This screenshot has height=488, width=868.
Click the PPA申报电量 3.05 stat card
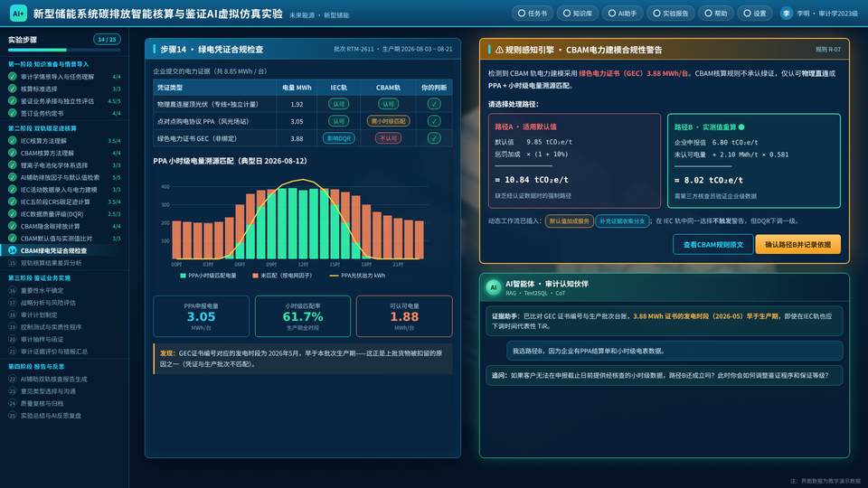coord(201,316)
